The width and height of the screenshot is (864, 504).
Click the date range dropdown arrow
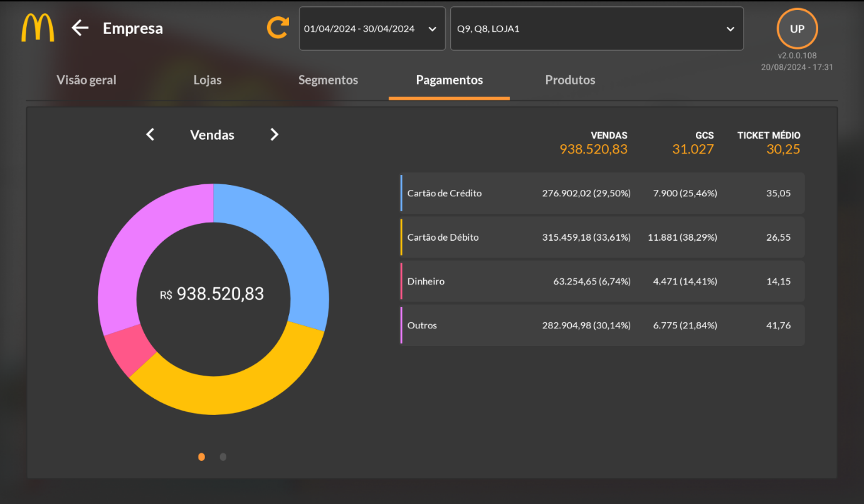point(432,29)
